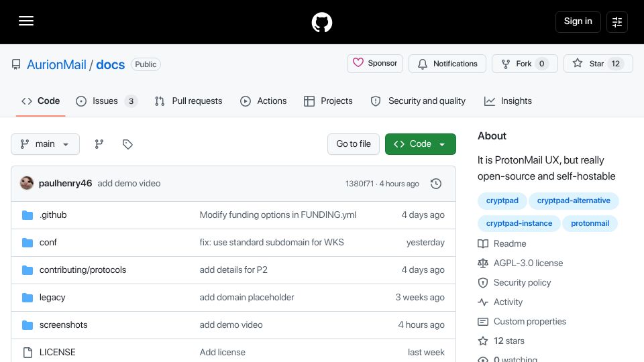Select the cryptpad-instance topic tag

(519, 224)
